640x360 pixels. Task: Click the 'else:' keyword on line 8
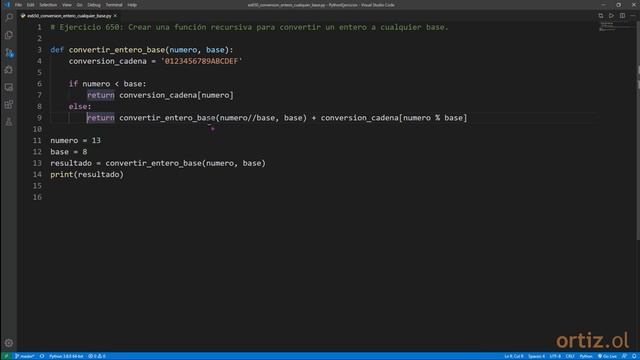tap(80, 107)
